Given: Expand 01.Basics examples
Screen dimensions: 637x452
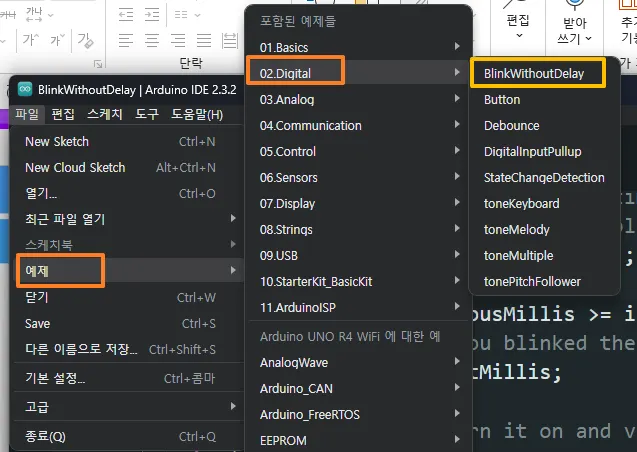Looking at the screenshot, I should (359, 48).
